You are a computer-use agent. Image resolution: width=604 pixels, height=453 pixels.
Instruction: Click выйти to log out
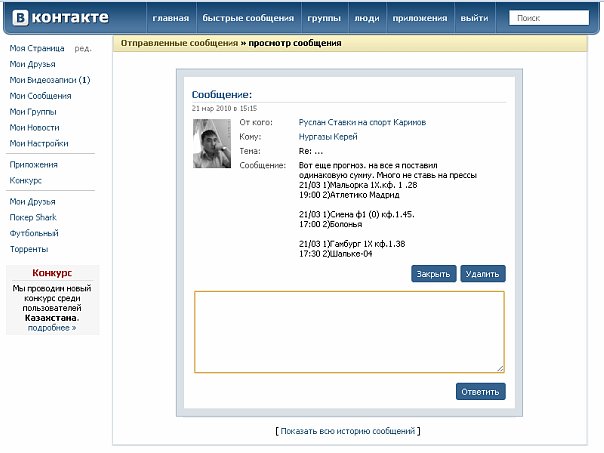click(474, 19)
